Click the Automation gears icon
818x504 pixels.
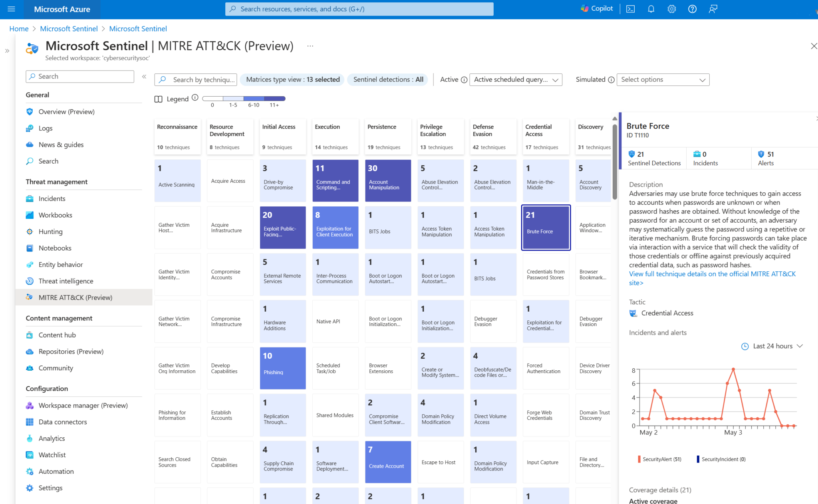[30, 471]
